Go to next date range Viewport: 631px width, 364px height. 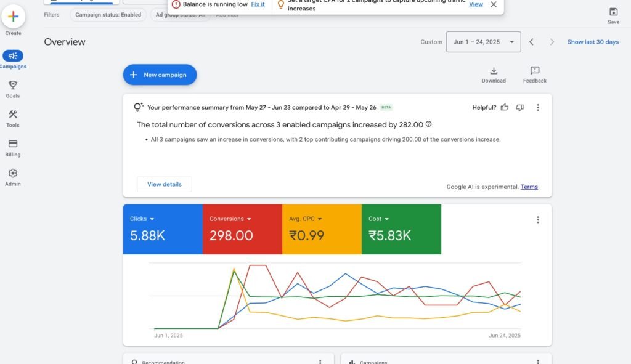pyautogui.click(x=552, y=42)
